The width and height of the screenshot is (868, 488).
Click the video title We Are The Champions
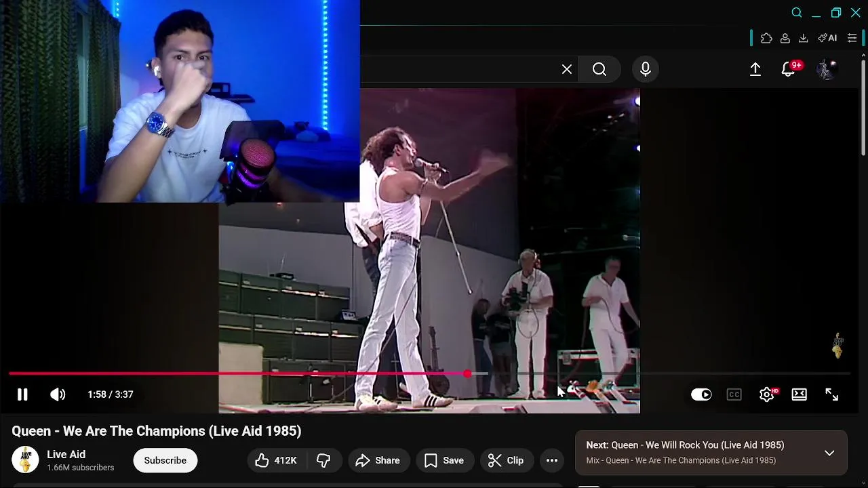[x=156, y=431]
